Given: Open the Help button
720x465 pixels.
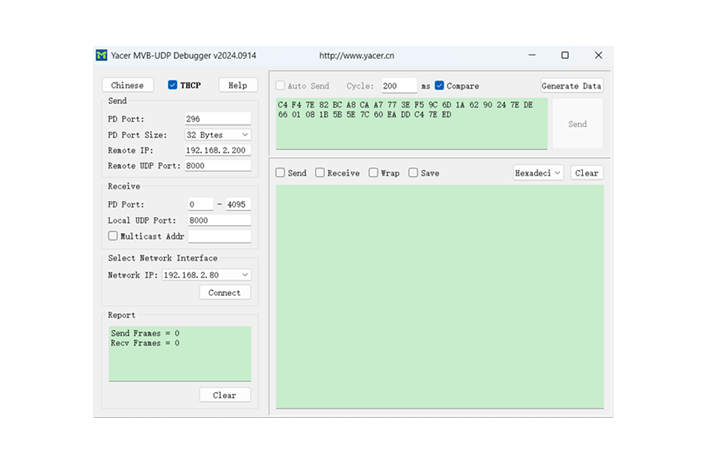Looking at the screenshot, I should click(x=238, y=85).
